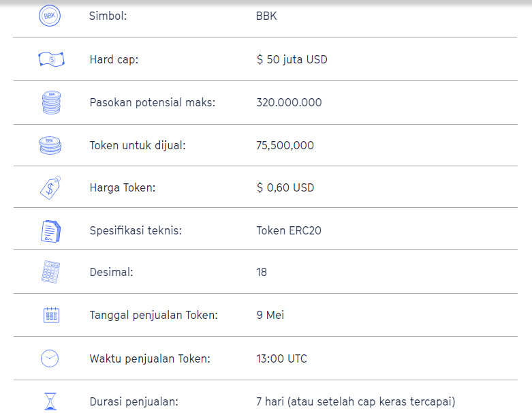Image resolution: width=532 pixels, height=413 pixels.
Task: Click the coin stack icon for Pasokan potensial
Action: pos(50,102)
